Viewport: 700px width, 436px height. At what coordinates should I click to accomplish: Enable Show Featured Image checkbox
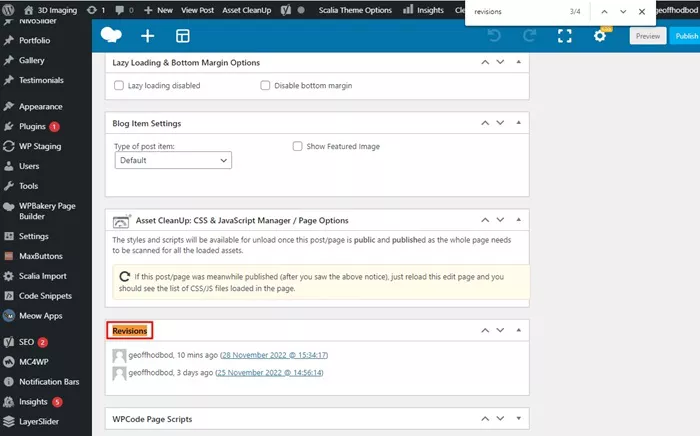click(x=297, y=146)
